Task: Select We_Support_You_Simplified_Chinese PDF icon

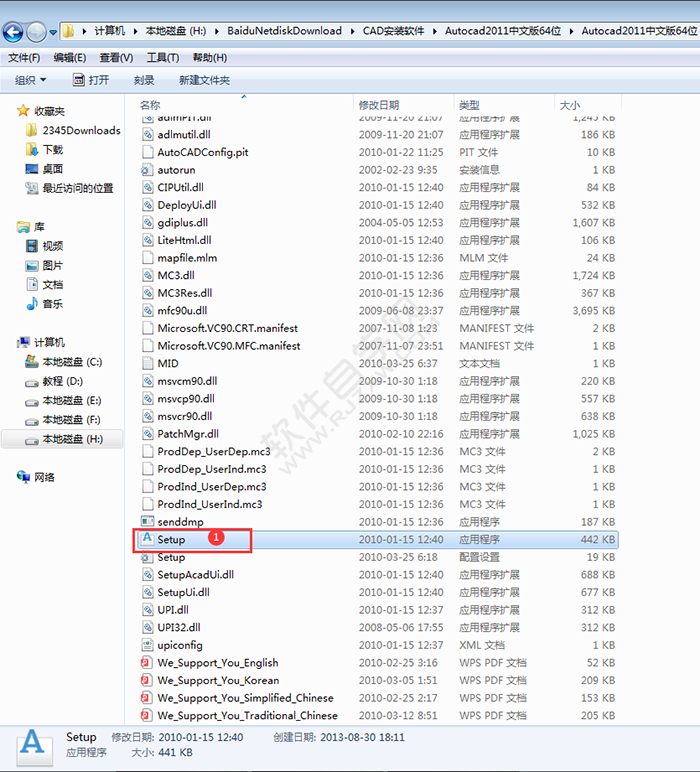Action: coord(146,698)
